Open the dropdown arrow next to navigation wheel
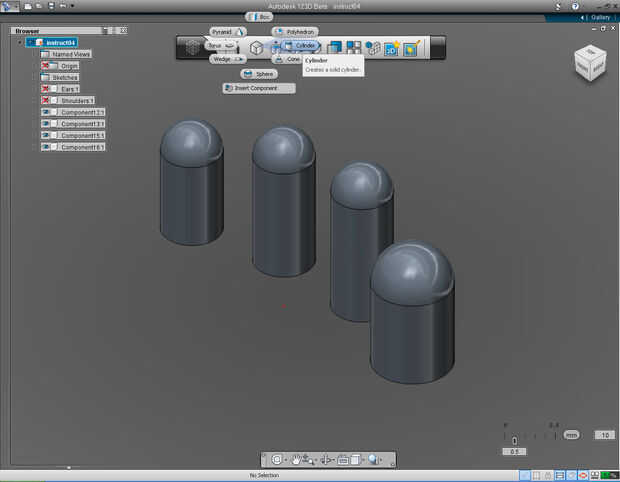Screen dimensions: 620x482 [x=285, y=460]
